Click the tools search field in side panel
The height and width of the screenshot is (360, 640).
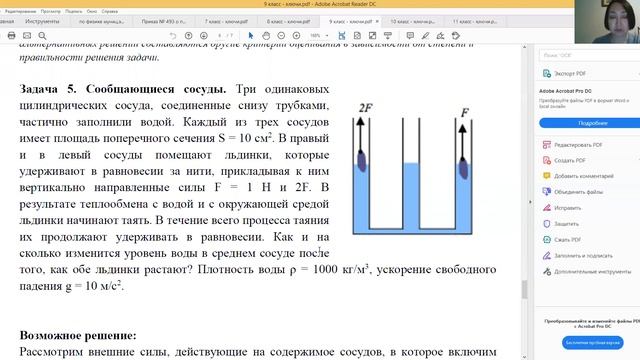[x=589, y=55]
